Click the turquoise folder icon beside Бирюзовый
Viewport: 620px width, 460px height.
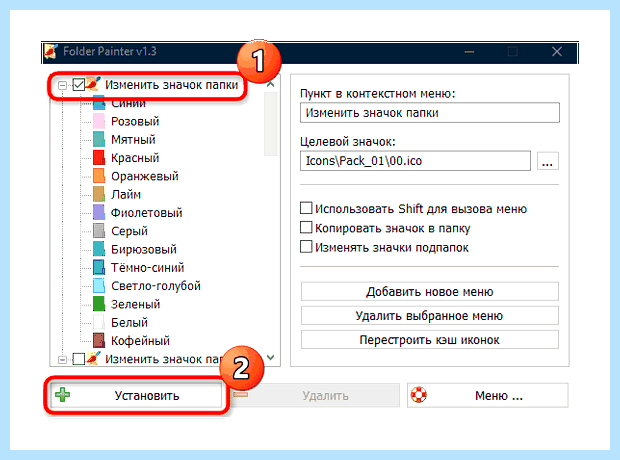[99, 249]
